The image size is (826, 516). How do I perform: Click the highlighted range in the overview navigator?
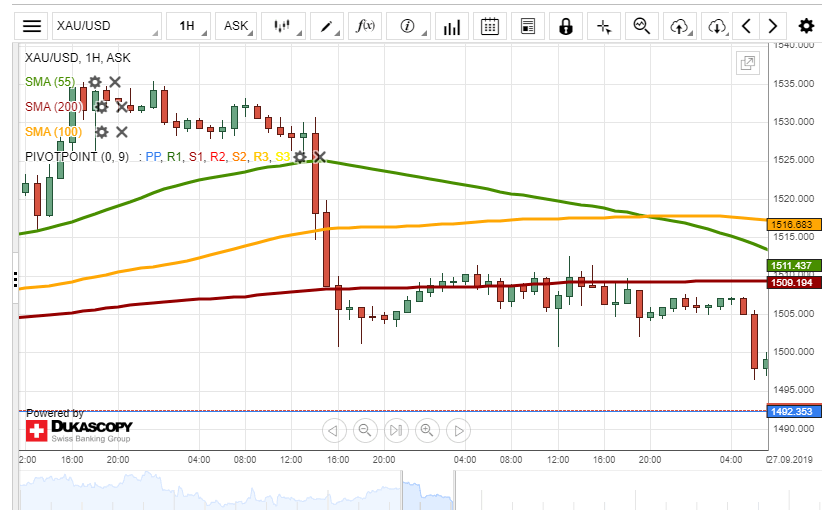pyautogui.click(x=428, y=491)
